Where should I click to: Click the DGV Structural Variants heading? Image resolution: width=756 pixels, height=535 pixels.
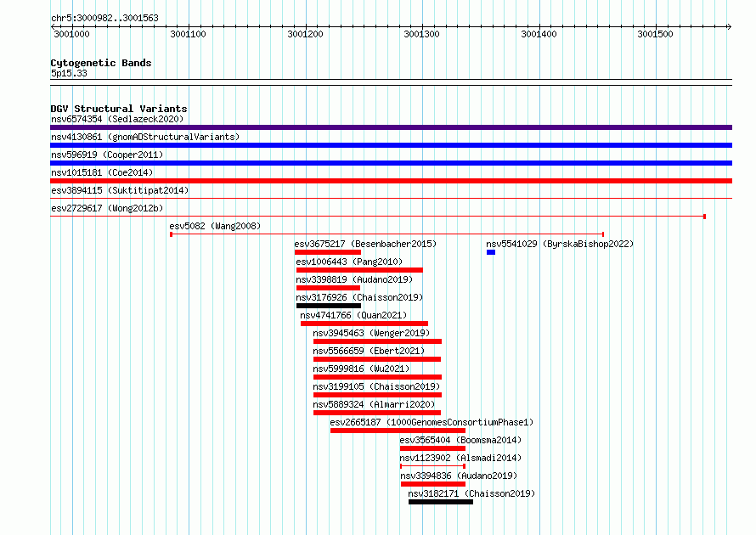click(119, 109)
